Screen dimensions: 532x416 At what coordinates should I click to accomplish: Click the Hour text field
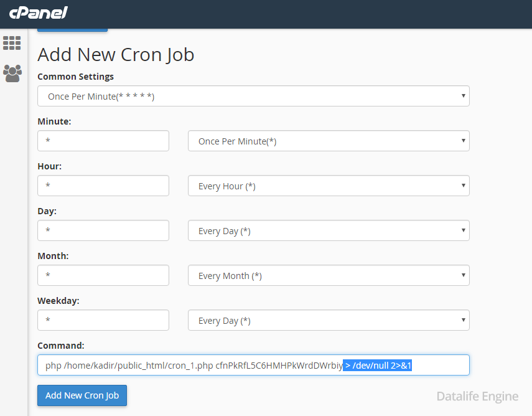[x=103, y=186]
